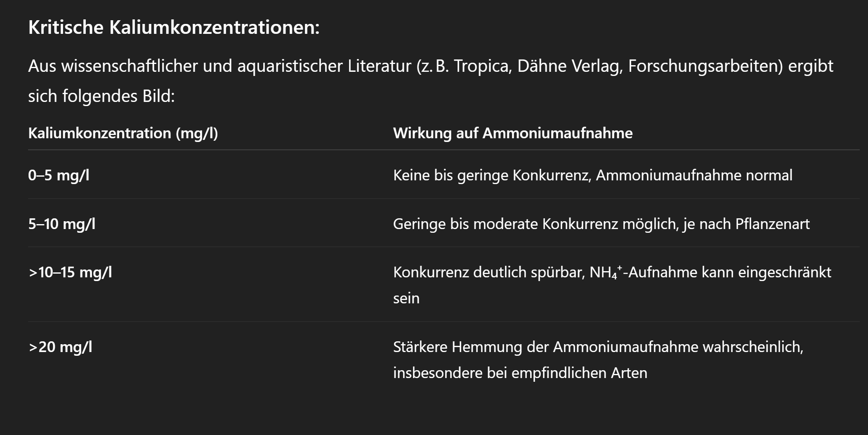
Task: Select the '>20 mg/l' table cell
Action: pyautogui.click(x=60, y=347)
